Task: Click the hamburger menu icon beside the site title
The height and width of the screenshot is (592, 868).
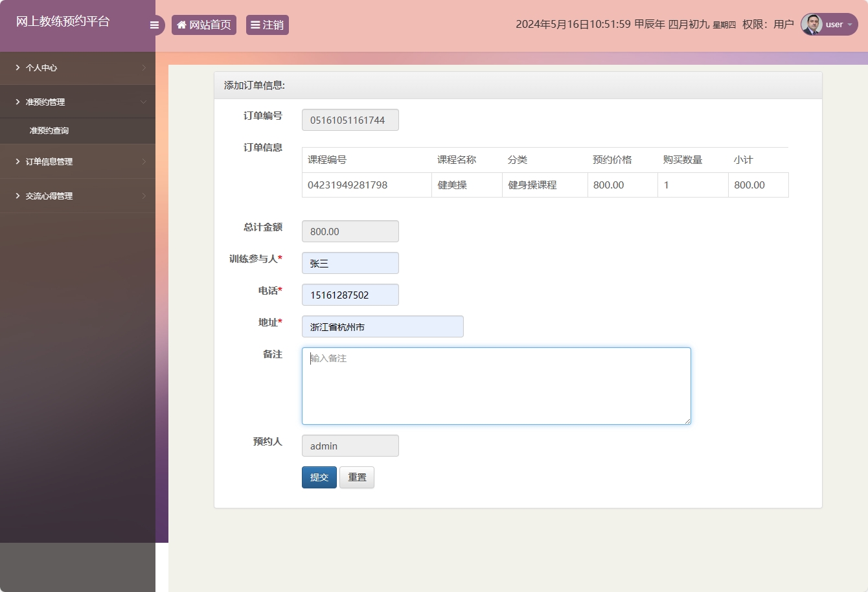Action: 154,25
